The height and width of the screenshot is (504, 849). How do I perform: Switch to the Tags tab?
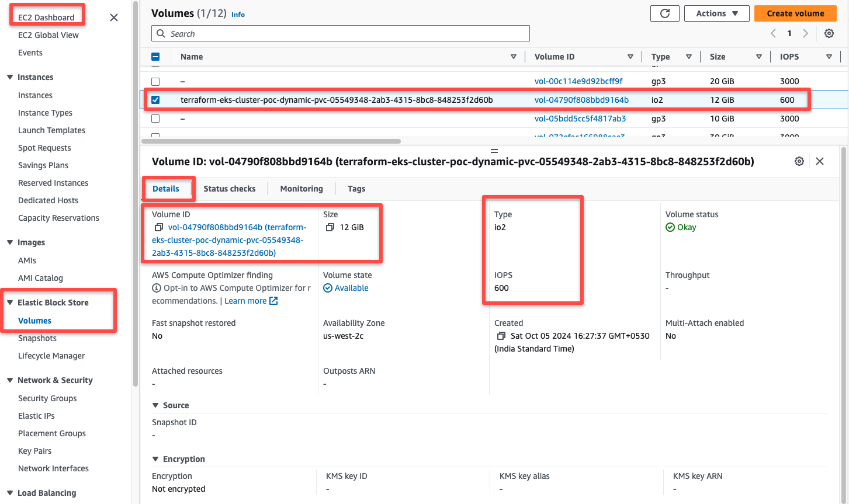[356, 188]
